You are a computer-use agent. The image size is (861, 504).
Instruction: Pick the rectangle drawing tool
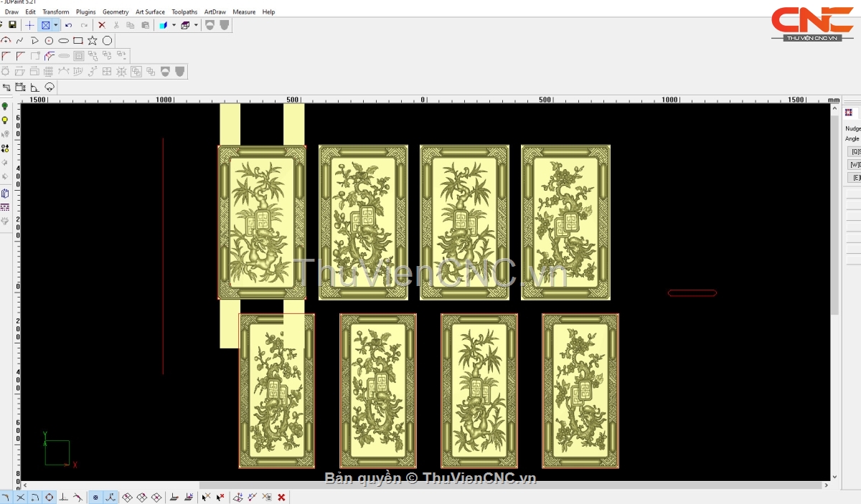[78, 41]
